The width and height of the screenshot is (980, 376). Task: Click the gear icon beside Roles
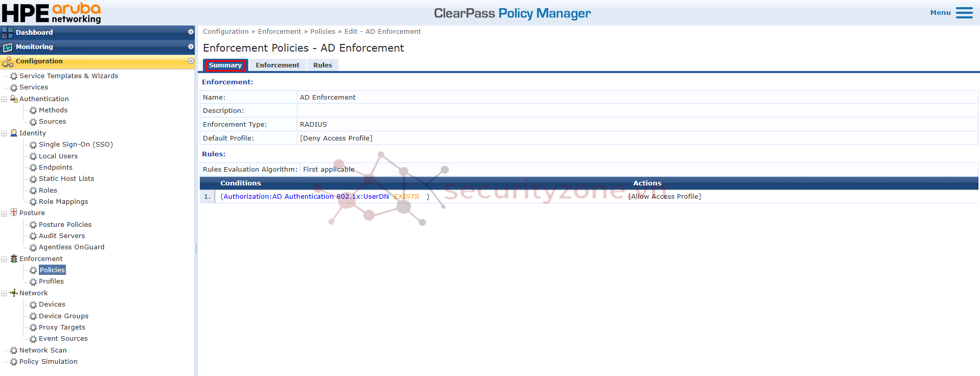pyautogui.click(x=33, y=191)
